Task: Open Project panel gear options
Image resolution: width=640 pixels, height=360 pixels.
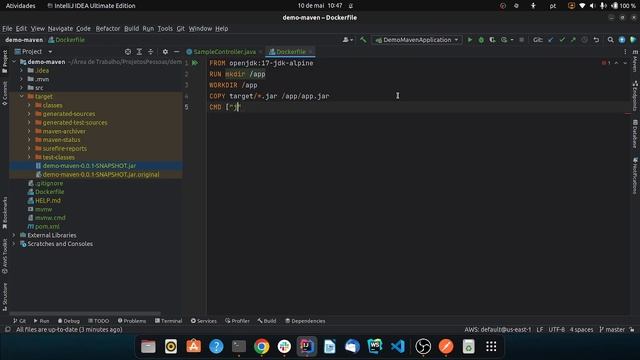Action: [x=165, y=52]
